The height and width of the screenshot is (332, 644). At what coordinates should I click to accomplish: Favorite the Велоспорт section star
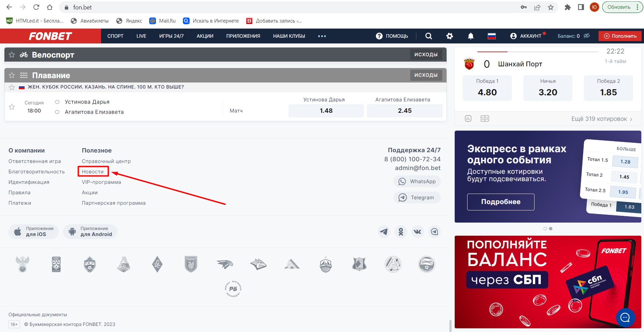pyautogui.click(x=12, y=55)
